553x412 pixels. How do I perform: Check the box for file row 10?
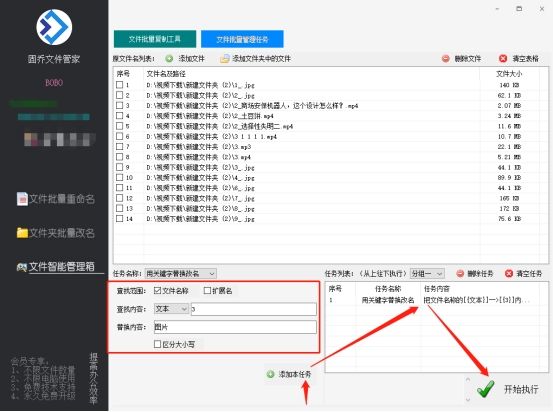(x=120, y=177)
